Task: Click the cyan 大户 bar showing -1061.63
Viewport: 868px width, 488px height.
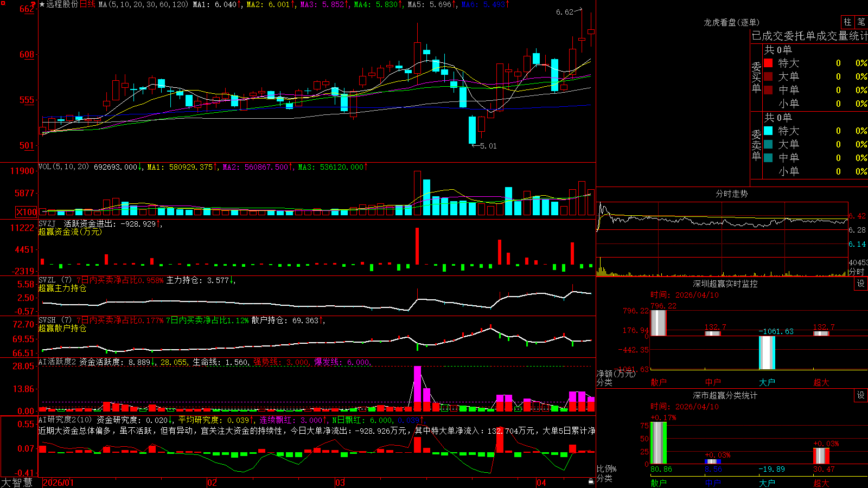Action: point(767,353)
